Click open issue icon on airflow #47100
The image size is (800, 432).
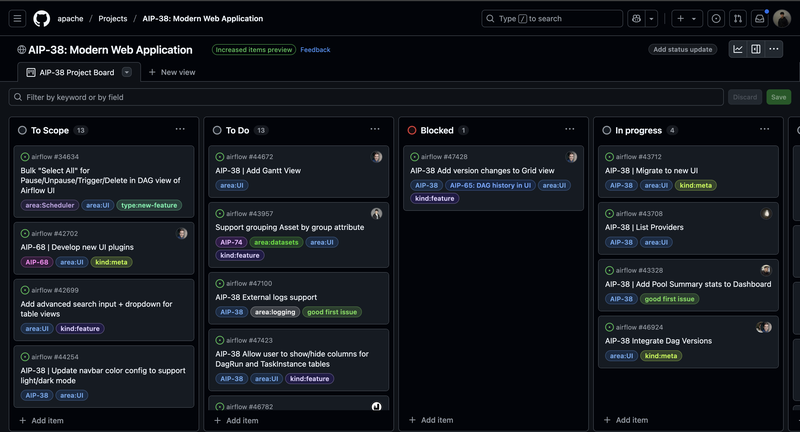[220, 284]
